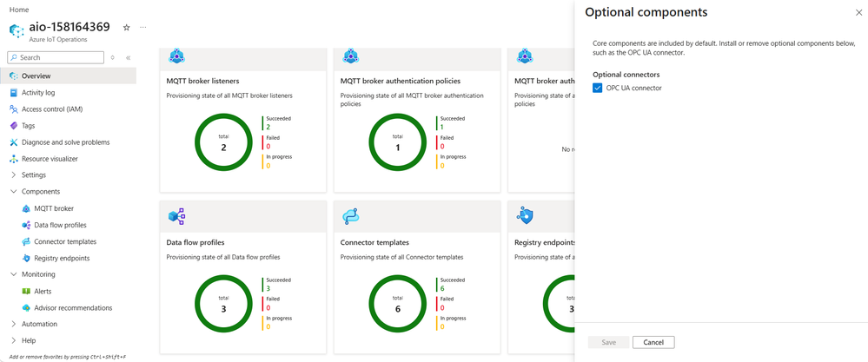The width and height of the screenshot is (868, 362).
Task: Click the Overview icon in sidebar
Action: pos(14,76)
